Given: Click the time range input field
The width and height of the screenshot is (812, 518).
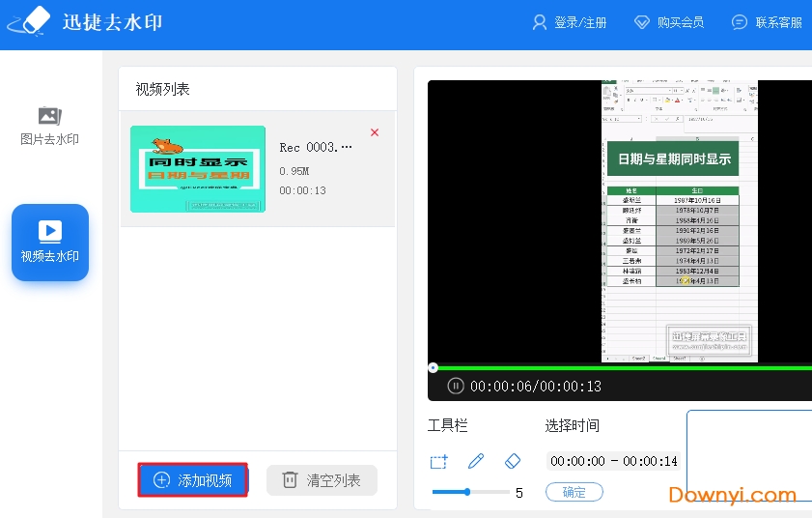Looking at the screenshot, I should click(x=614, y=462).
